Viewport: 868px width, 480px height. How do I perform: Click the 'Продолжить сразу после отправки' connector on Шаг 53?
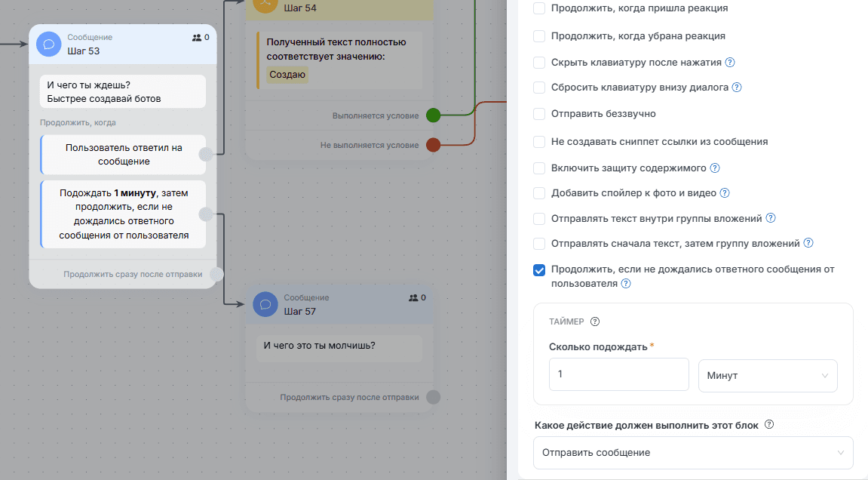(216, 274)
